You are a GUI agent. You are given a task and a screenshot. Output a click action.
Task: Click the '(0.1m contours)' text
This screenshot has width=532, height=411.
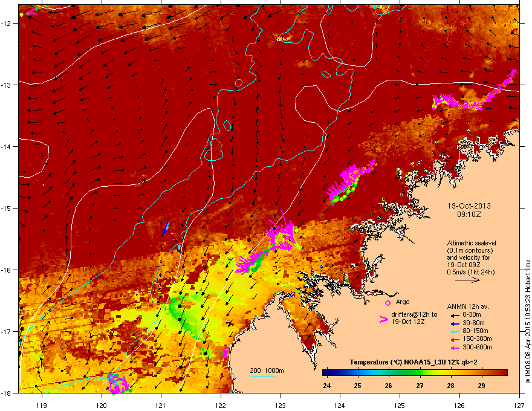(470, 251)
